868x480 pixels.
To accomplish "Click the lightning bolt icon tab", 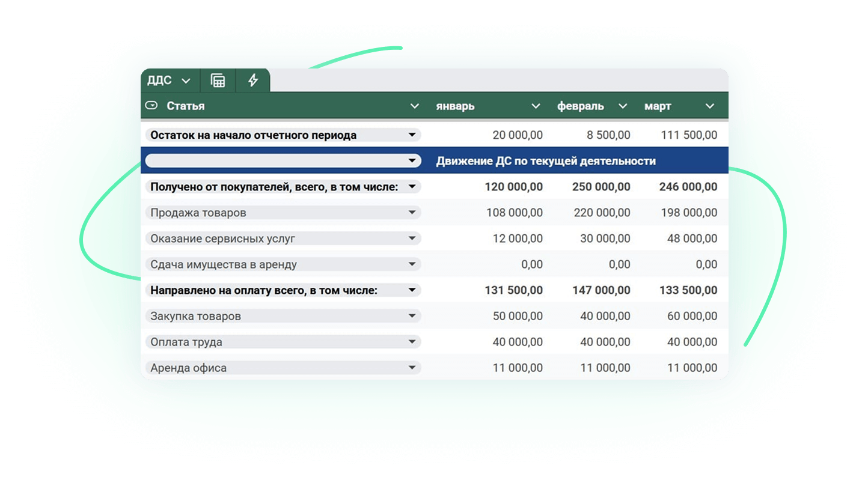I will tap(253, 81).
